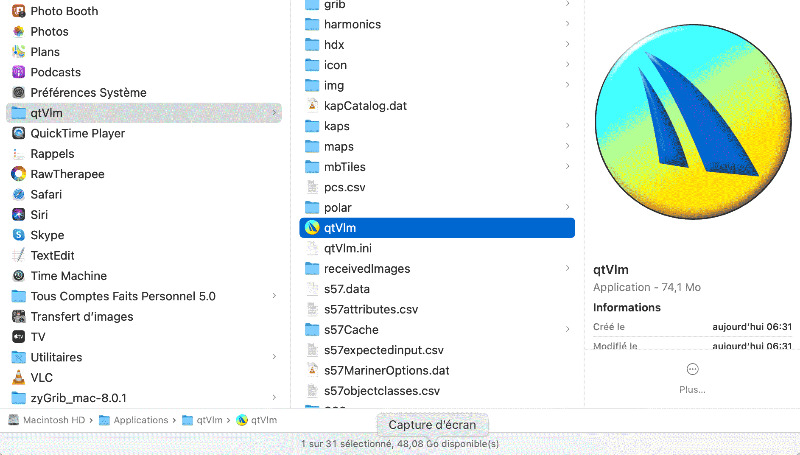
Task: Expand the maps folder chevron
Action: pyautogui.click(x=567, y=146)
